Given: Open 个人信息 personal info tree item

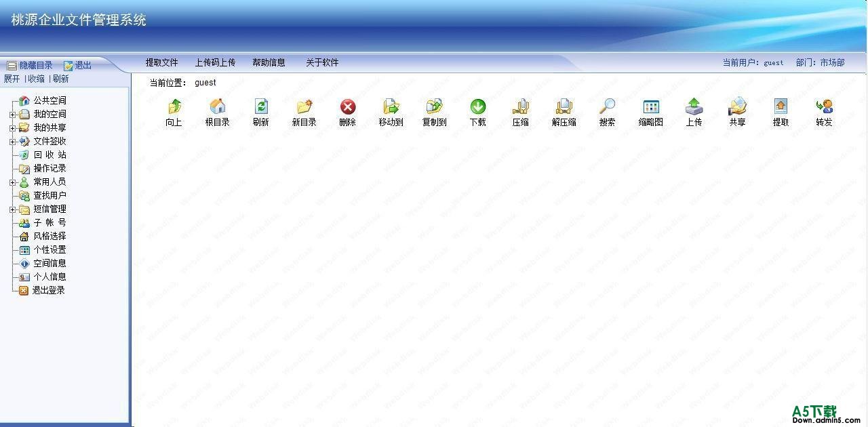Looking at the screenshot, I should [50, 277].
